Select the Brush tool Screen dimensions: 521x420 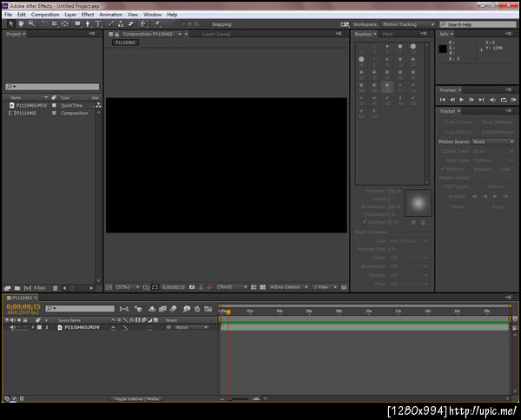(x=111, y=24)
